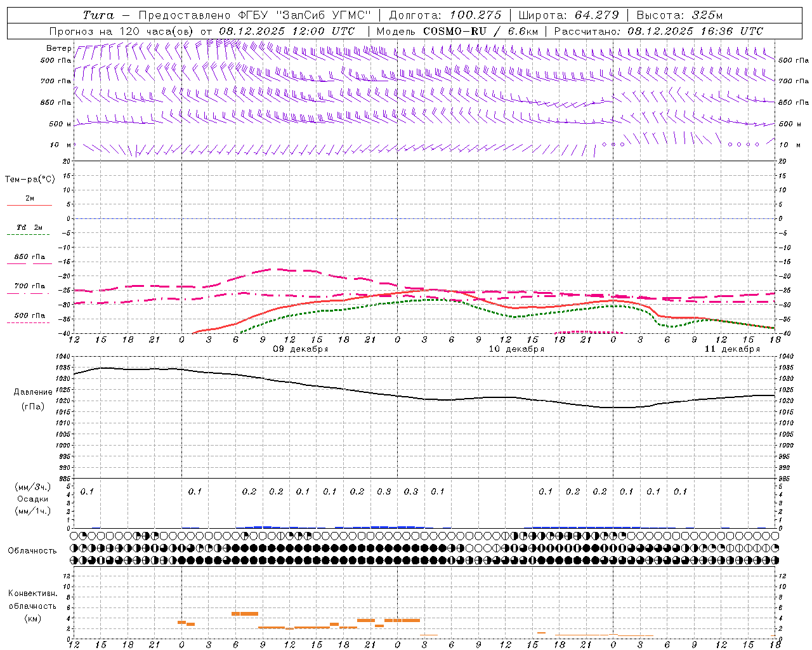This screenshot has width=812, height=650.
Task: Click the '(мм/3ч.)' precipitation unit label
Action: [x=32, y=487]
